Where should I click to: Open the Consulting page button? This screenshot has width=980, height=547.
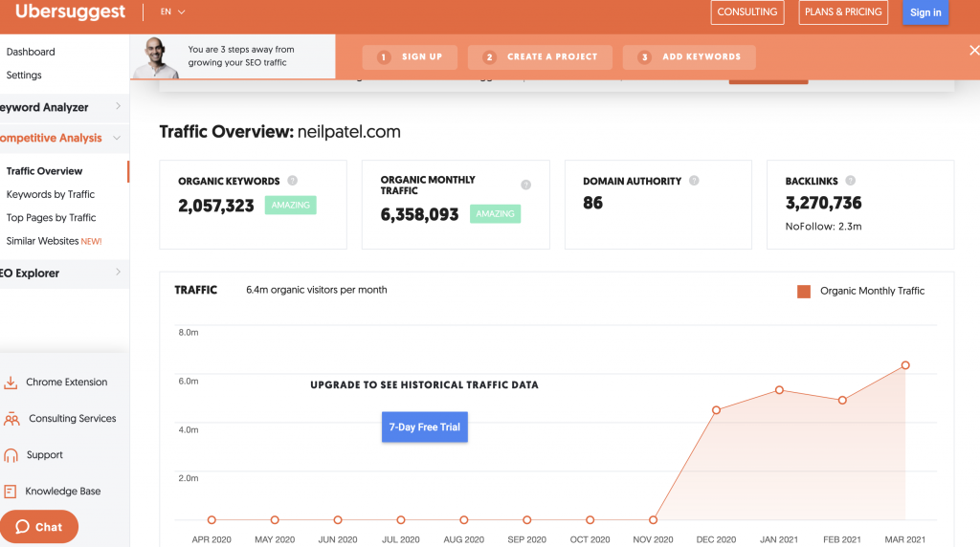[x=746, y=11]
